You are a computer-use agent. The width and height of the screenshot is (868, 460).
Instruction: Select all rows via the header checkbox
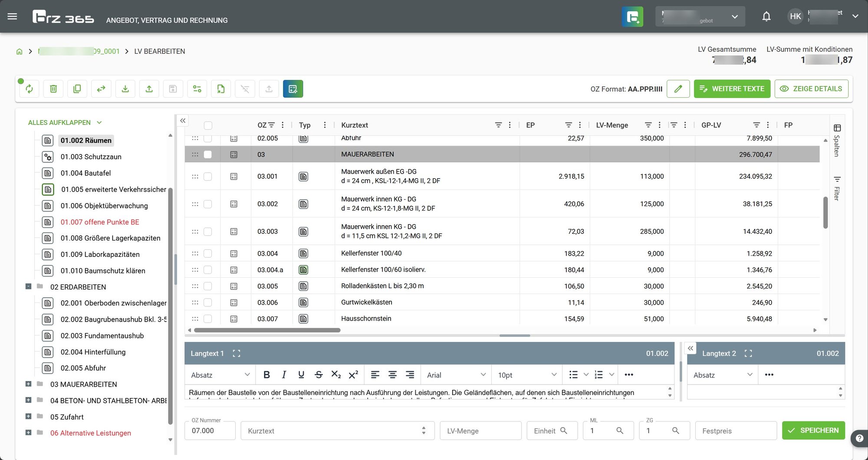(x=208, y=125)
